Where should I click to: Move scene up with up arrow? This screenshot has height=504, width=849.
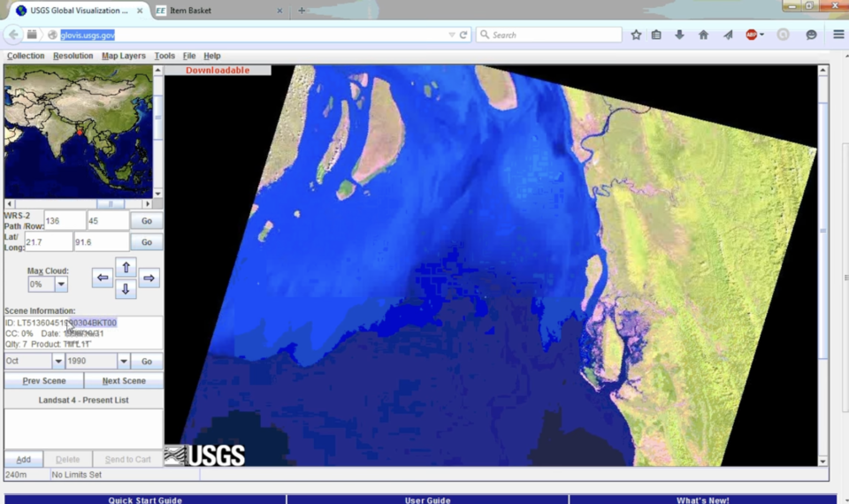(x=126, y=267)
